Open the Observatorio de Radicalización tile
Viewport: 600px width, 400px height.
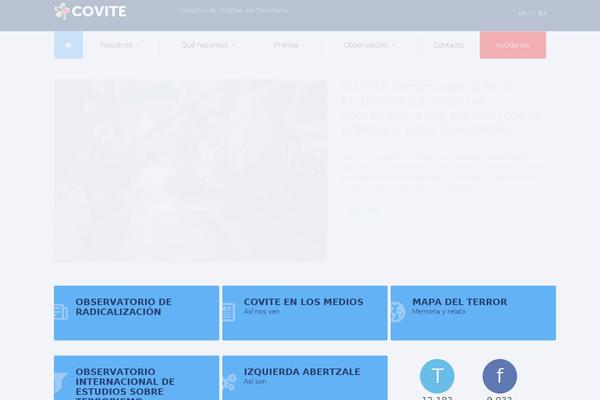point(137,313)
